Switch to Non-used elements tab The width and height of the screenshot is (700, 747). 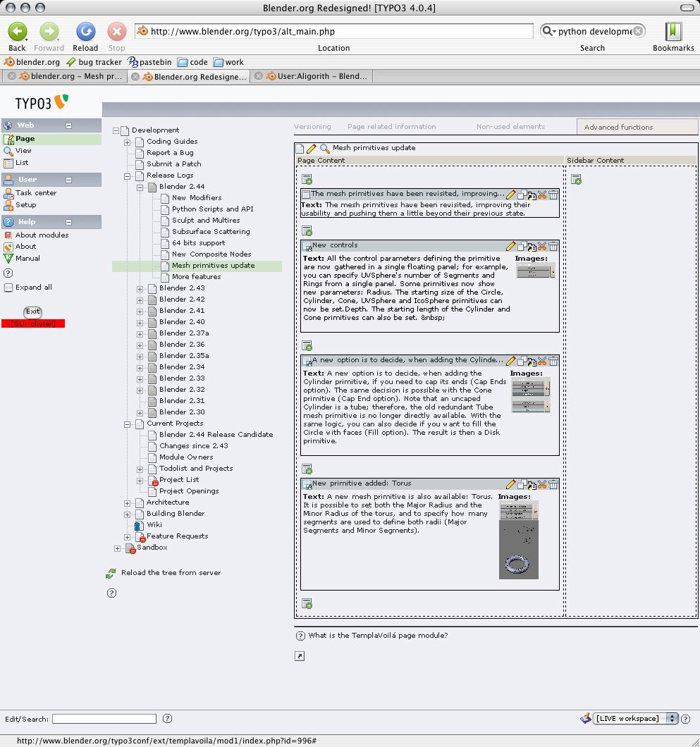click(x=510, y=127)
